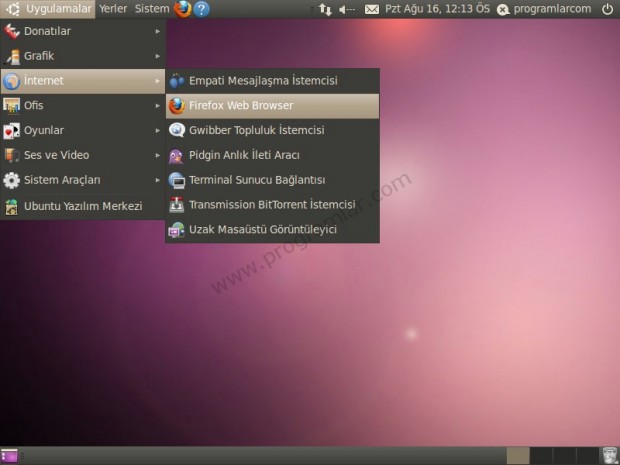This screenshot has width=620, height=465.
Task: Click the Uzak Masaüstü viewer icon
Action: [177, 230]
